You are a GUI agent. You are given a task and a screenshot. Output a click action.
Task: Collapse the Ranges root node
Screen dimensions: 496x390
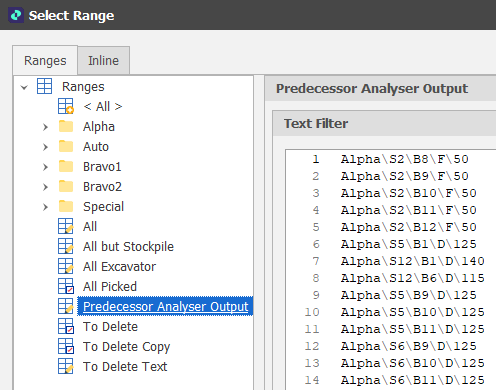24,88
